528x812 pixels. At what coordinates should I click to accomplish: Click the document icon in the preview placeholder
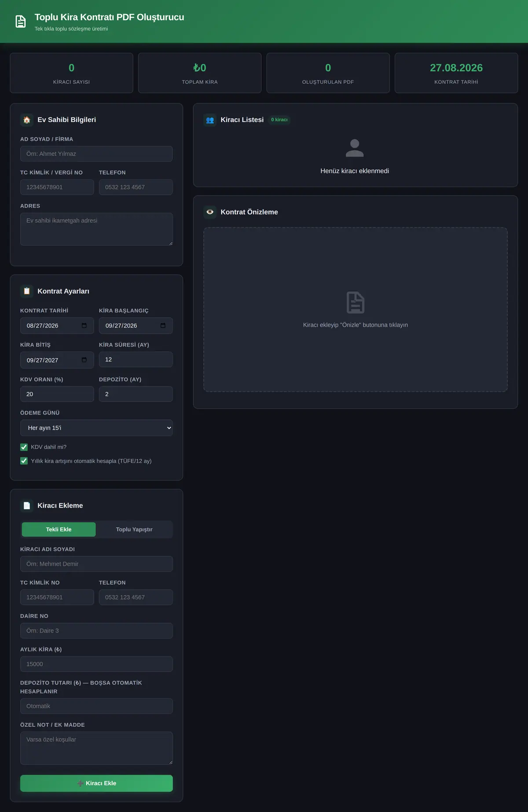click(356, 302)
